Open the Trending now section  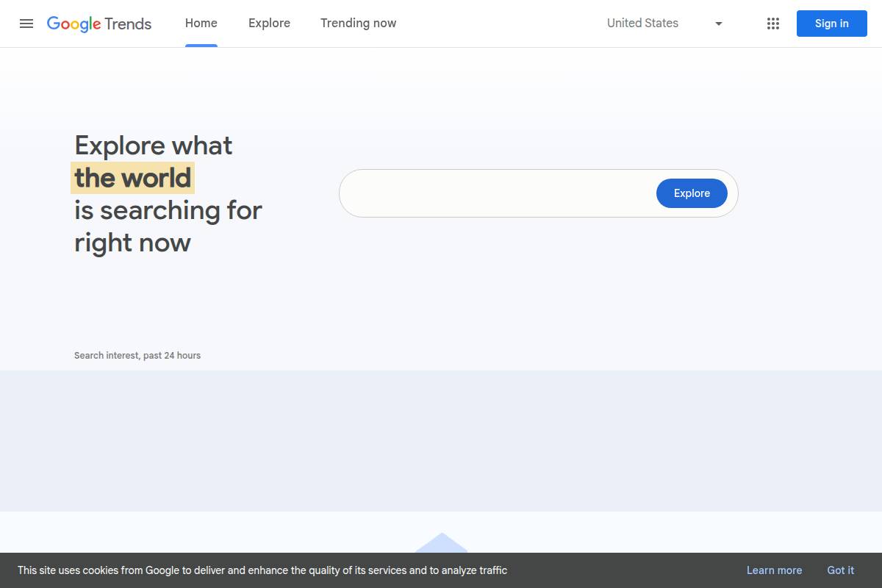tap(358, 23)
